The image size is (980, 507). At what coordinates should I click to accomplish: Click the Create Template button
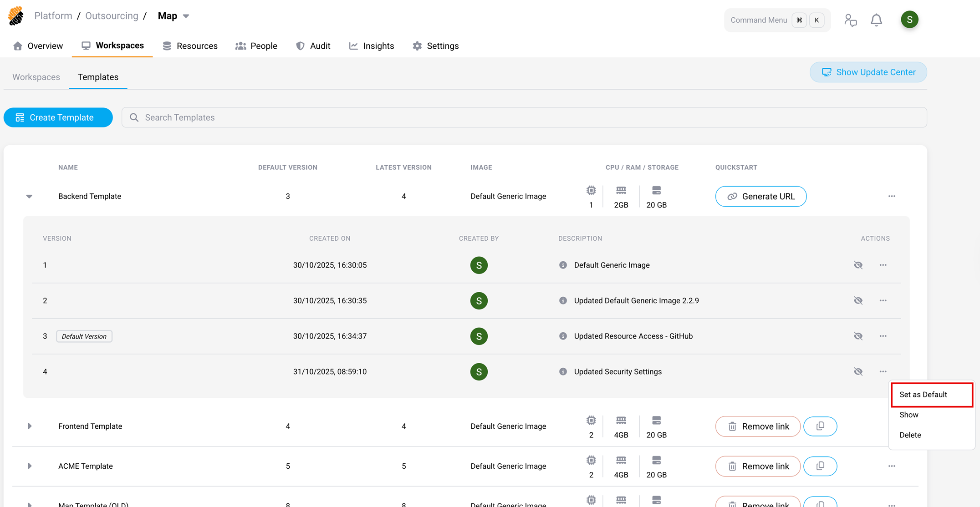tap(58, 117)
